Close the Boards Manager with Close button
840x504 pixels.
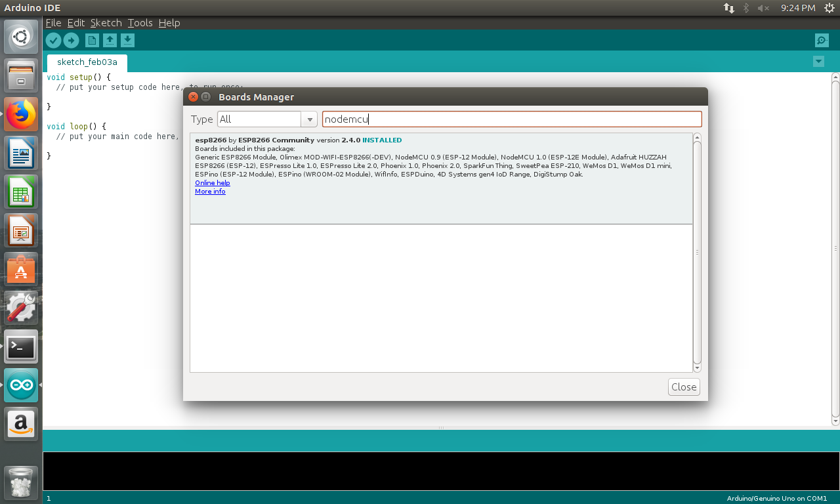point(684,387)
